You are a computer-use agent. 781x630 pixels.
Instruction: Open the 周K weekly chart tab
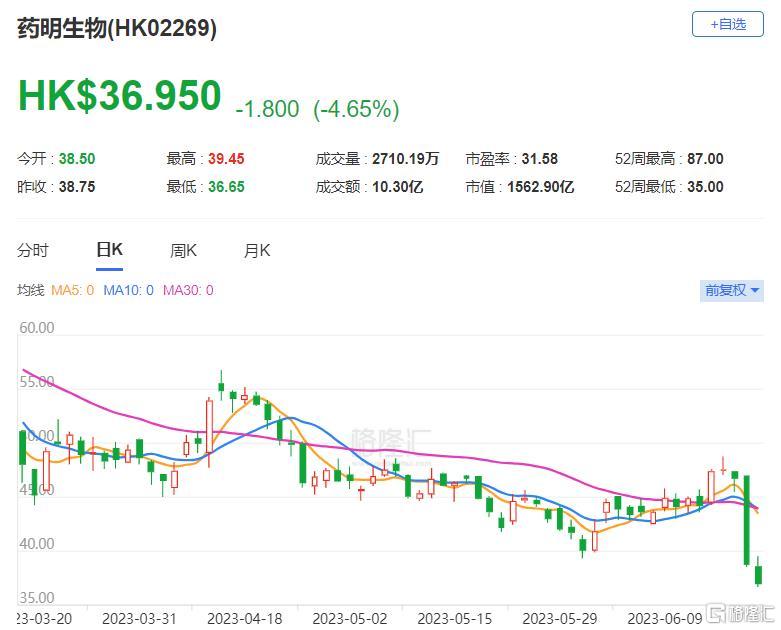coord(183,250)
